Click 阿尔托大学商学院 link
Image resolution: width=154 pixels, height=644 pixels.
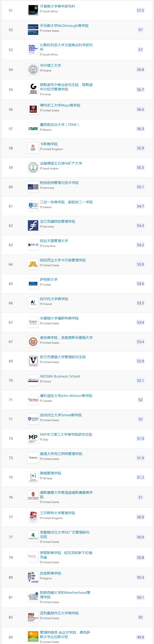[x=54, y=299]
